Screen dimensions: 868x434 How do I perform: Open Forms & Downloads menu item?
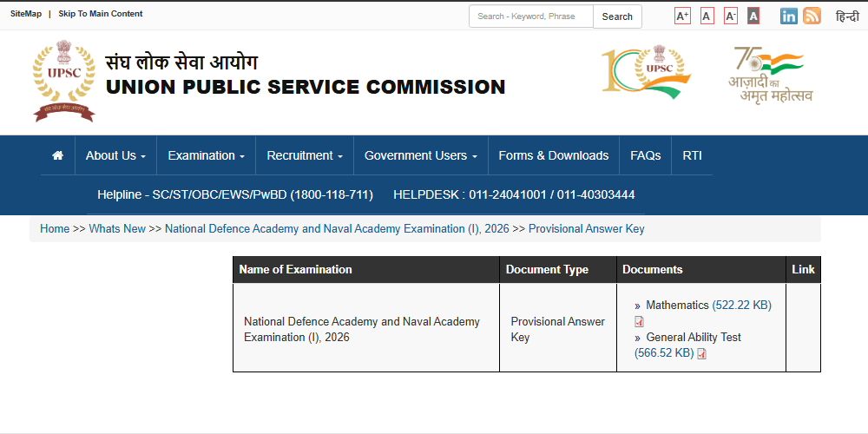[554, 155]
